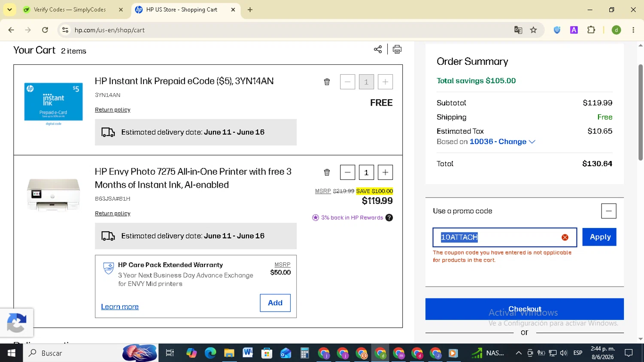644x362 pixels.
Task: Delete HP Instant Ink eCode from cart
Action: [x=327, y=82]
